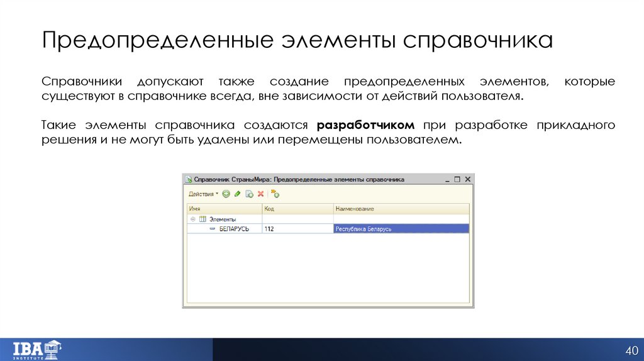This screenshot has width=644, height=361.
Task: Select the БЕЛАРУСЬ item row
Action: click(x=328, y=229)
